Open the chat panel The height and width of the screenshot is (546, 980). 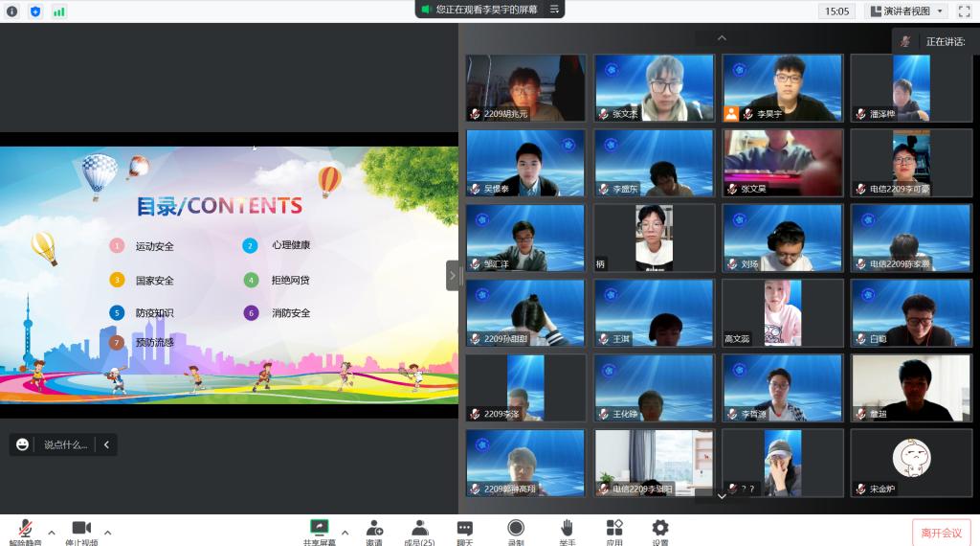(x=464, y=530)
